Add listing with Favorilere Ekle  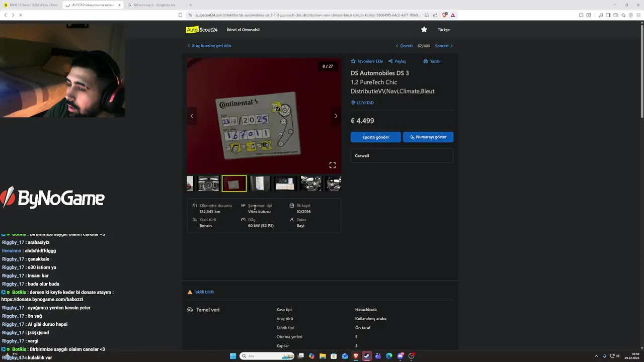click(367, 61)
